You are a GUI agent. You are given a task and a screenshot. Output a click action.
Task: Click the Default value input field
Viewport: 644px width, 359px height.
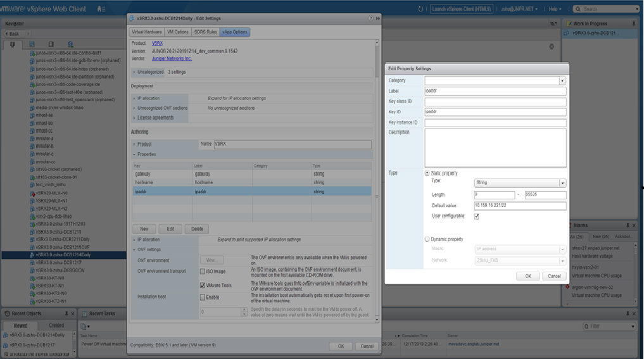point(519,206)
